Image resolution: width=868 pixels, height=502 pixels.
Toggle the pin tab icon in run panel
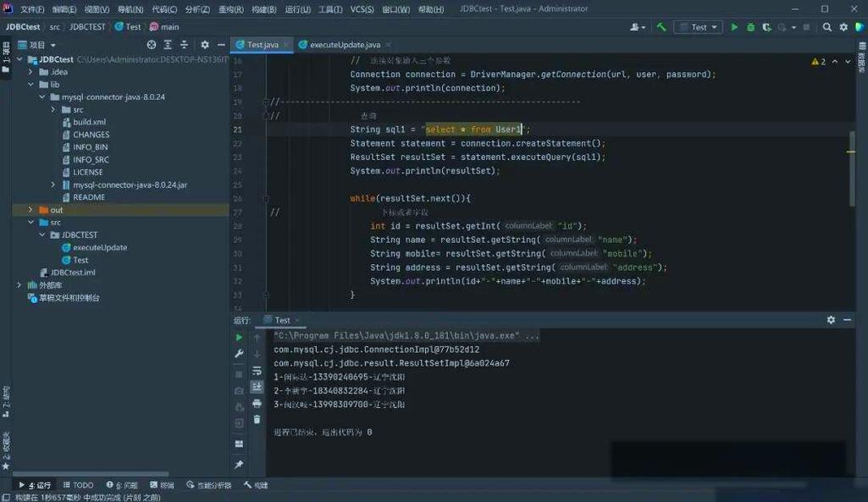tap(239, 465)
